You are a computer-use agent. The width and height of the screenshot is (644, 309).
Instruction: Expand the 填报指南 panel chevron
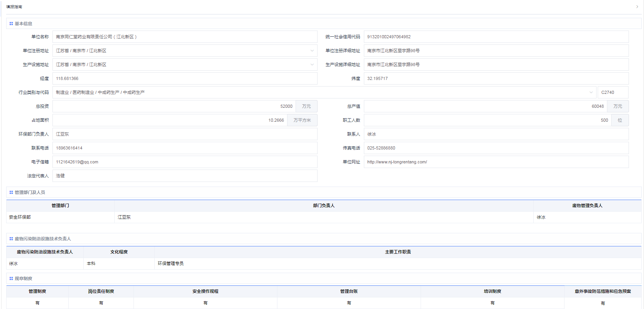(637, 7)
